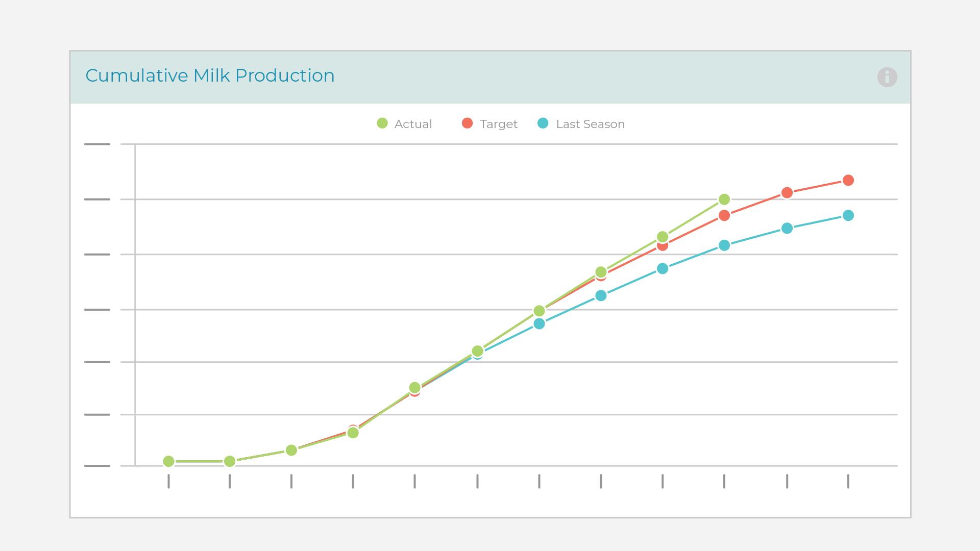Select the final red Target data point

point(848,180)
